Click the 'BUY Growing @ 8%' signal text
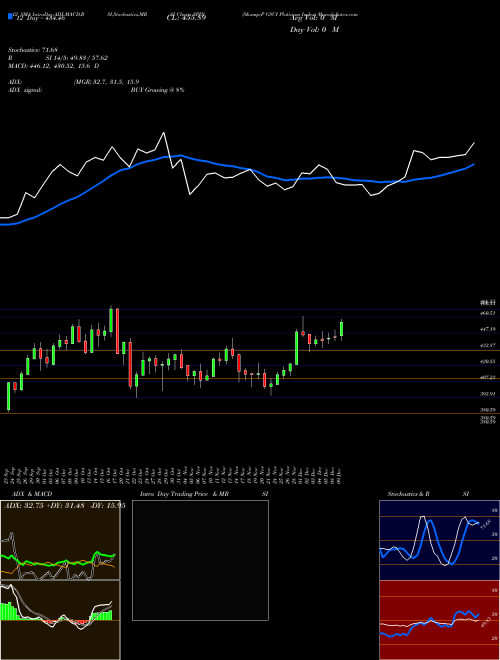This screenshot has height=660, width=500. tap(157, 90)
